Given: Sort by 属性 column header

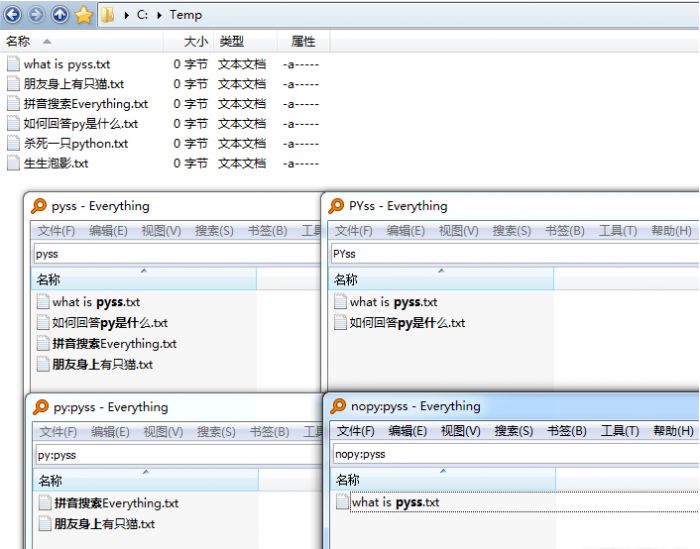Looking at the screenshot, I should coord(304,42).
